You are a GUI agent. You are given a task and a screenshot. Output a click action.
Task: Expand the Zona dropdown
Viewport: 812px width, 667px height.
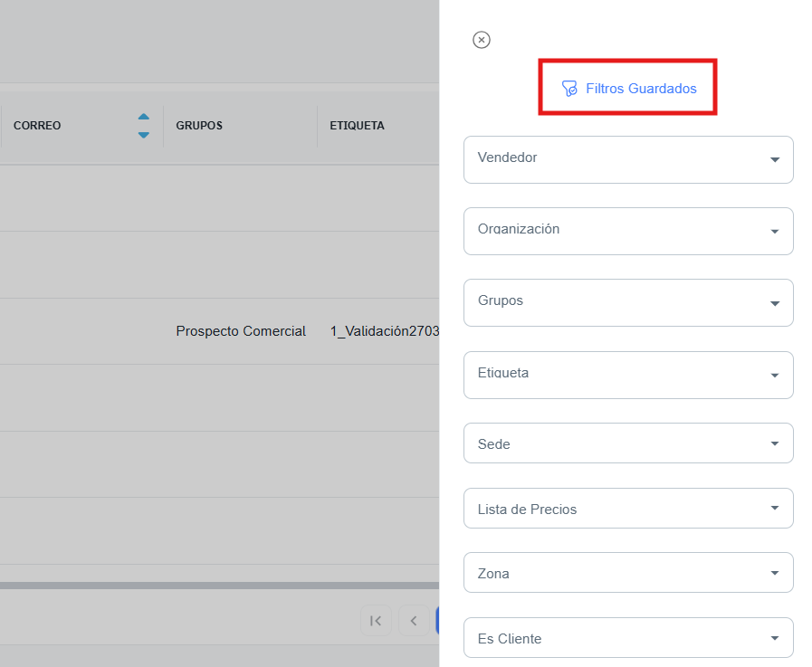coord(628,573)
